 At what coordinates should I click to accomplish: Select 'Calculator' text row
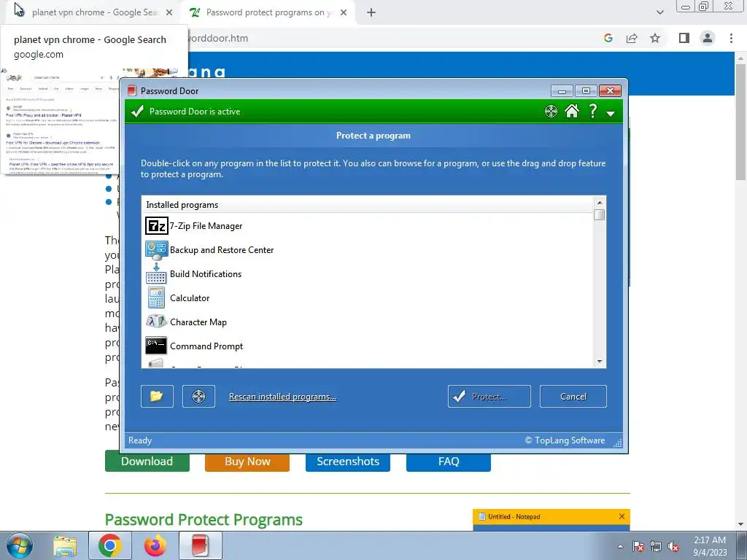[x=190, y=298]
